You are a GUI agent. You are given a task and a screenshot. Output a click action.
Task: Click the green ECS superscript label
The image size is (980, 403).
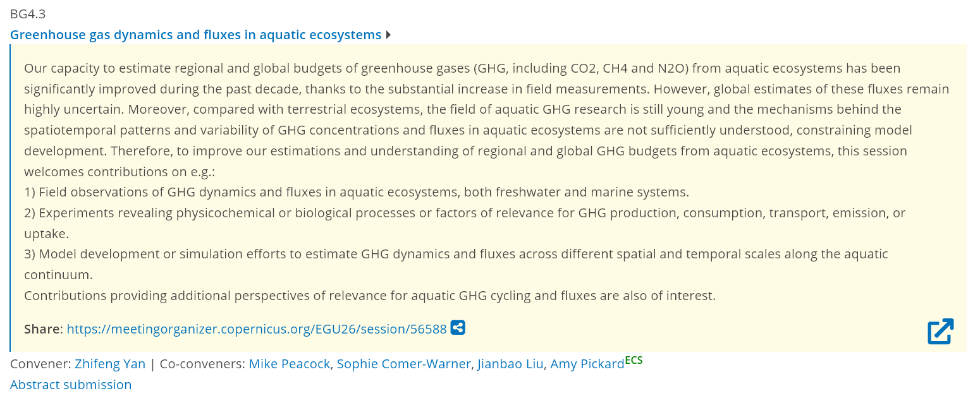click(634, 361)
